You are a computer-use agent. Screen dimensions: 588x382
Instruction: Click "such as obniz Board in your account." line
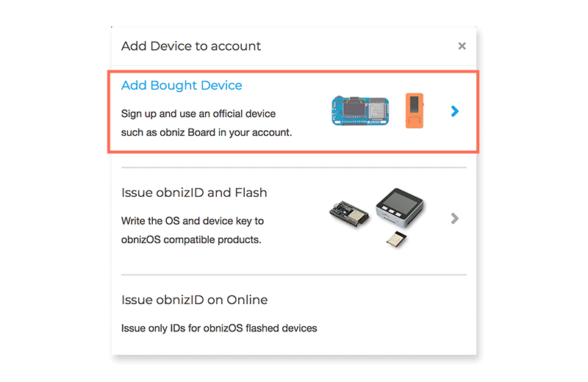point(207,133)
